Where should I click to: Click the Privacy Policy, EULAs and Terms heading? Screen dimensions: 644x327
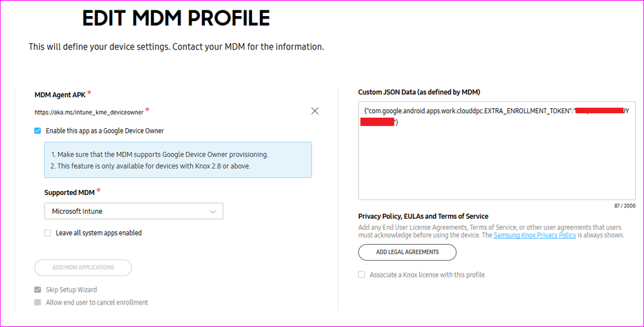(423, 216)
